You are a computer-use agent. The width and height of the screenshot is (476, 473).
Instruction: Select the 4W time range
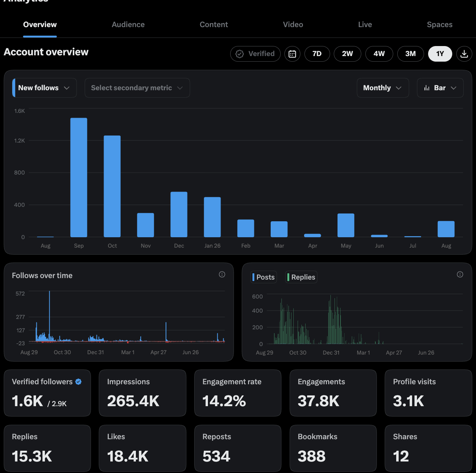tap(379, 54)
